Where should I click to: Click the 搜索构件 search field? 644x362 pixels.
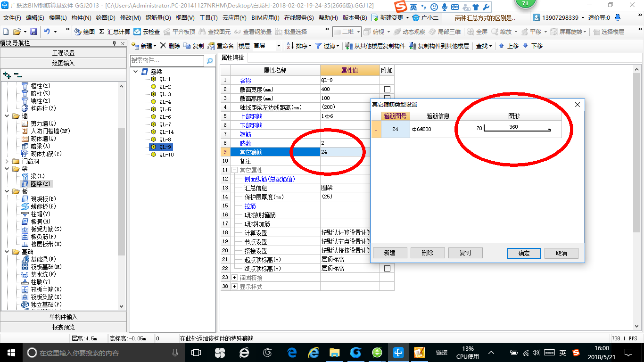pyautogui.click(x=167, y=60)
